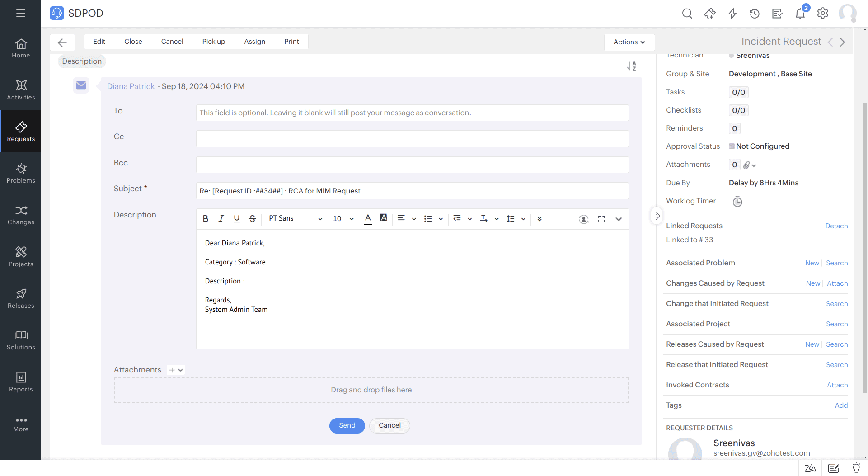Screen dimensions: 868x476
Task: Toggle bold formatting in description editor
Action: pyautogui.click(x=206, y=219)
